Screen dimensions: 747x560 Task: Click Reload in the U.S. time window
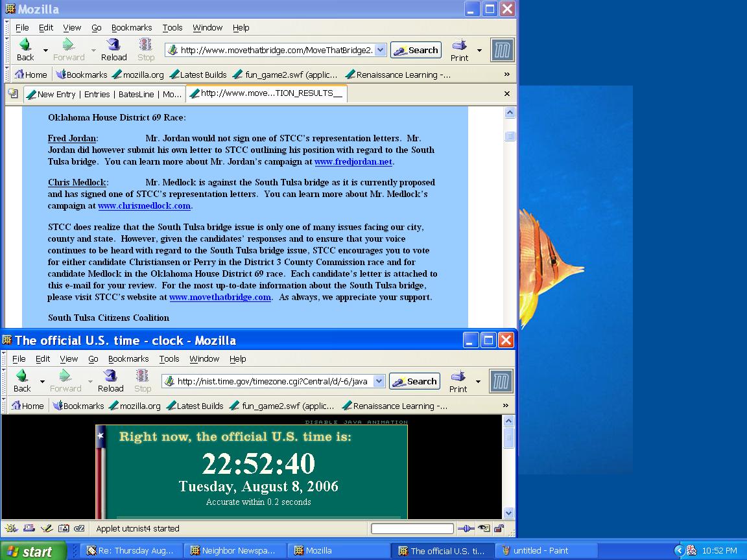pyautogui.click(x=110, y=381)
